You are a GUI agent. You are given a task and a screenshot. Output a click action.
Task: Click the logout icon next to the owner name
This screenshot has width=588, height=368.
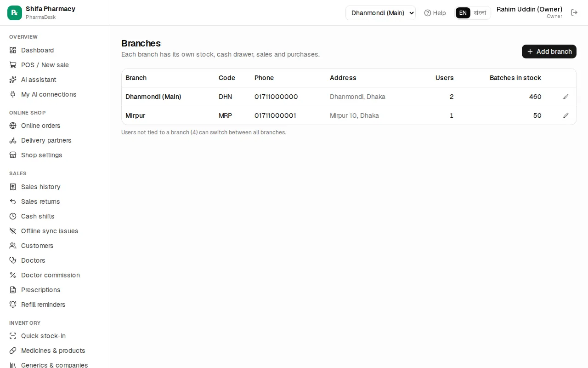(574, 12)
